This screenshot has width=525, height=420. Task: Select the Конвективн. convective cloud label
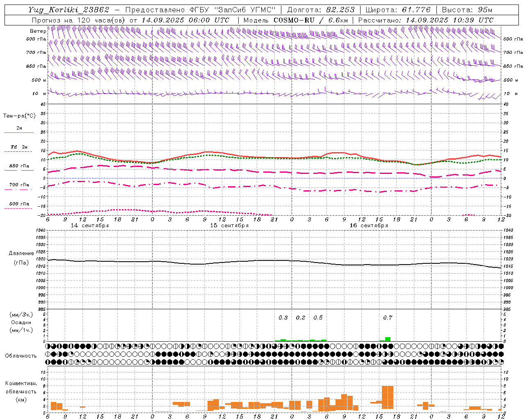point(21,383)
